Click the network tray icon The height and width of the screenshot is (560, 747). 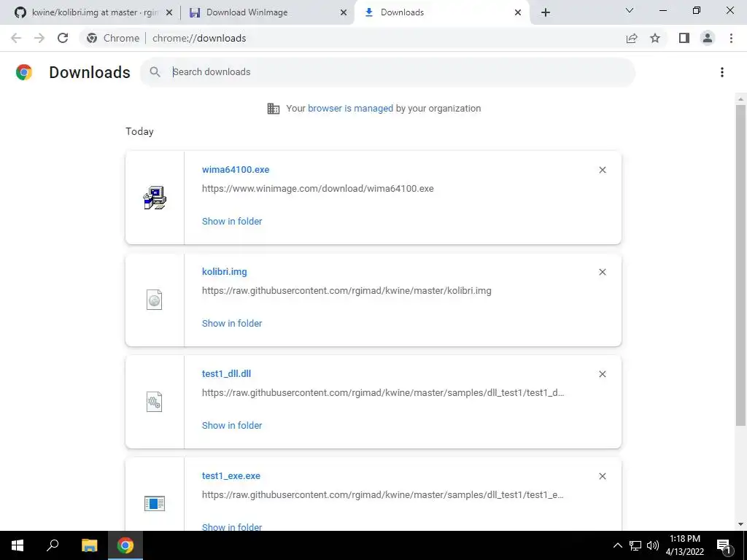(635, 545)
